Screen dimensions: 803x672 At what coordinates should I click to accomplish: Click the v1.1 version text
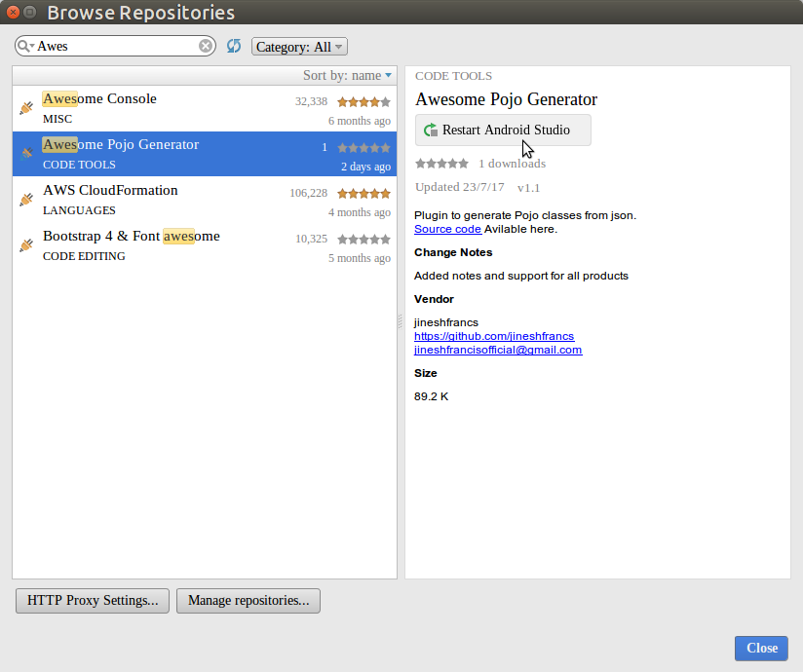tap(528, 188)
